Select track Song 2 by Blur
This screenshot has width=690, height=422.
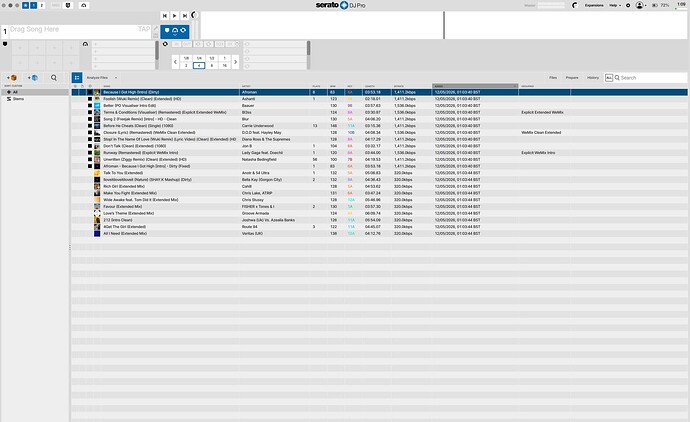(379, 119)
